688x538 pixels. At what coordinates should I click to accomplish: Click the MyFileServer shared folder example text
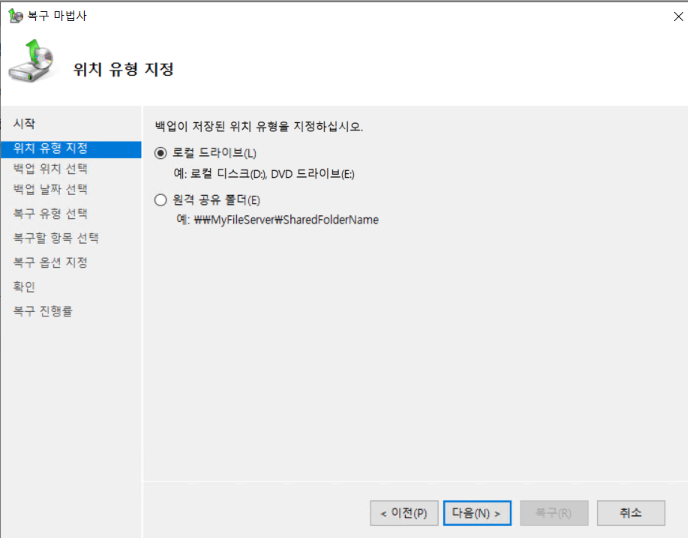tap(285, 220)
